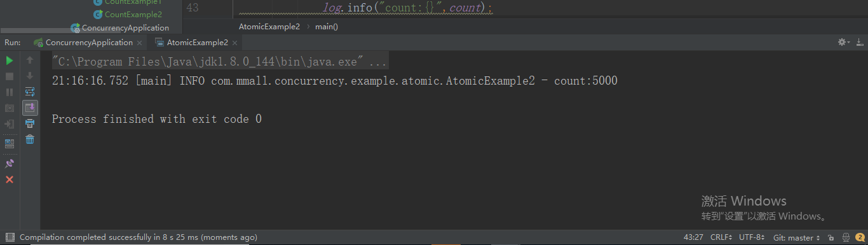868x245 pixels.
Task: Click the Up the Stack Trace arrow
Action: (x=30, y=60)
